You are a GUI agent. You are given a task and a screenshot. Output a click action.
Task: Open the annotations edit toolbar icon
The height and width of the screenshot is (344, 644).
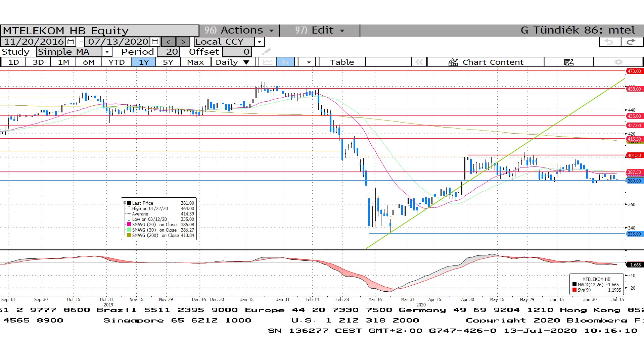(568, 62)
